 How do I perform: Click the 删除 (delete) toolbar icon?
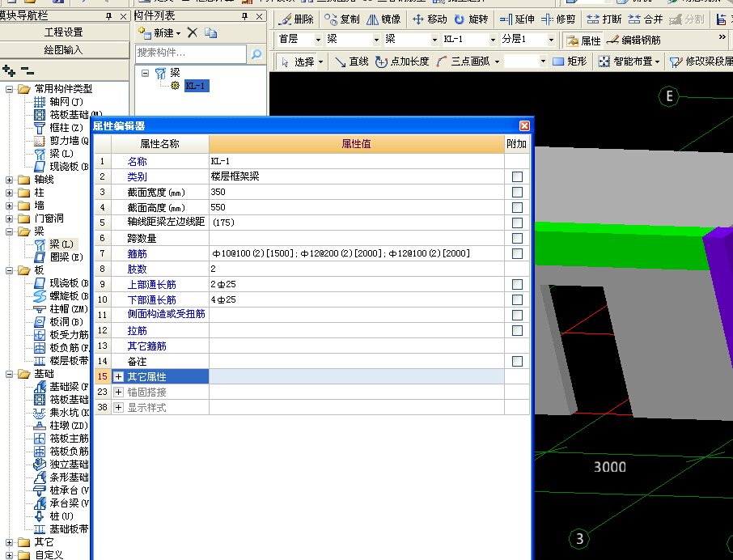pyautogui.click(x=295, y=19)
